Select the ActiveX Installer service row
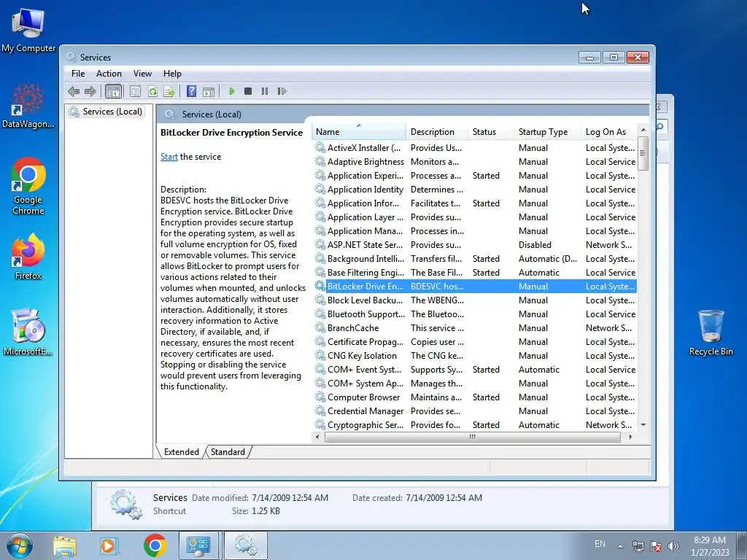This screenshot has width=747, height=560. point(475,148)
